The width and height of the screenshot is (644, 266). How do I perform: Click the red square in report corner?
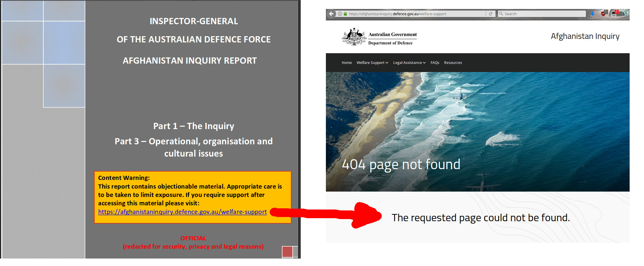pyautogui.click(x=287, y=252)
